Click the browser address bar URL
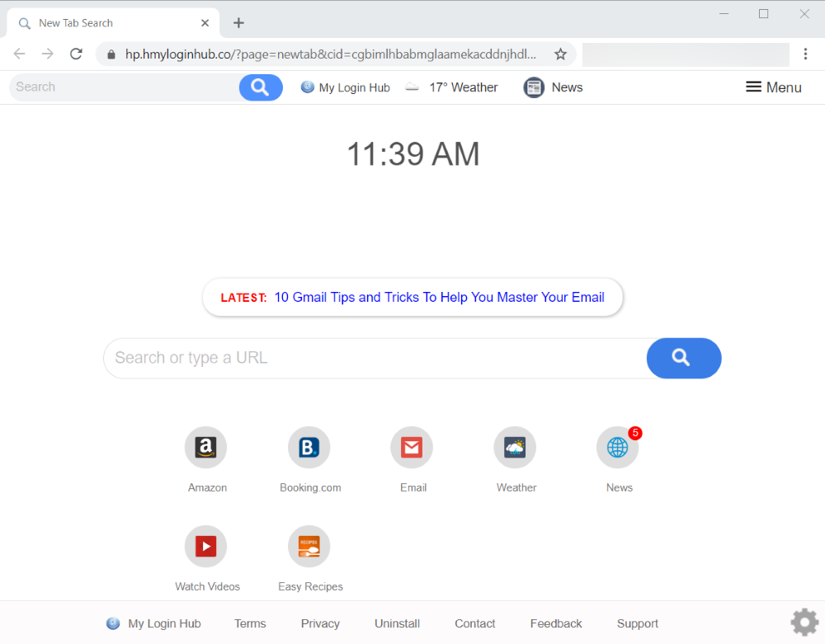The height and width of the screenshot is (644, 825). [331, 54]
